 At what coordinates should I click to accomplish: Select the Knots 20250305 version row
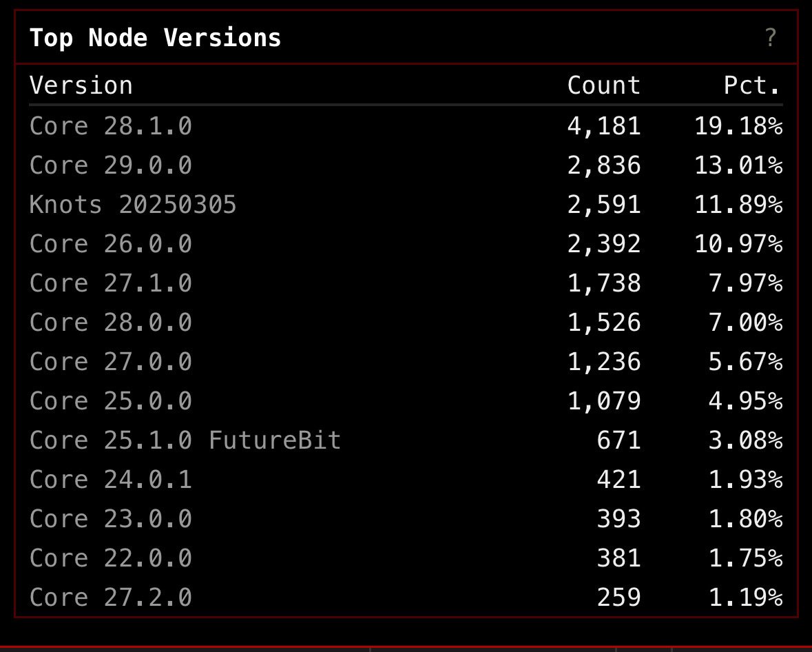pos(406,204)
